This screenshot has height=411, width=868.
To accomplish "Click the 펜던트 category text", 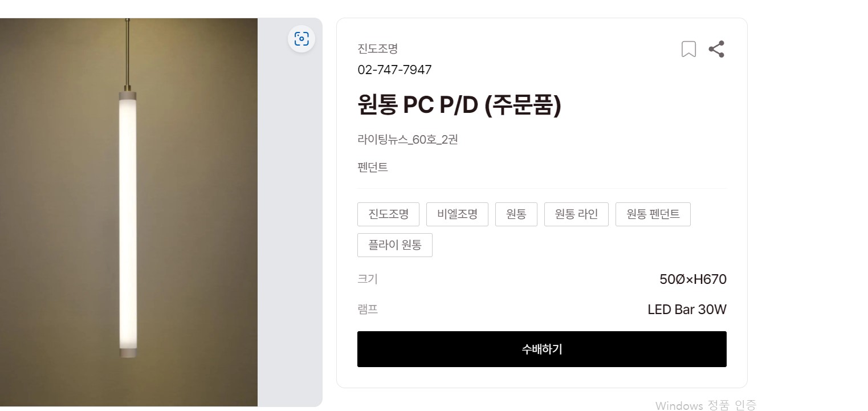I will coord(373,168).
